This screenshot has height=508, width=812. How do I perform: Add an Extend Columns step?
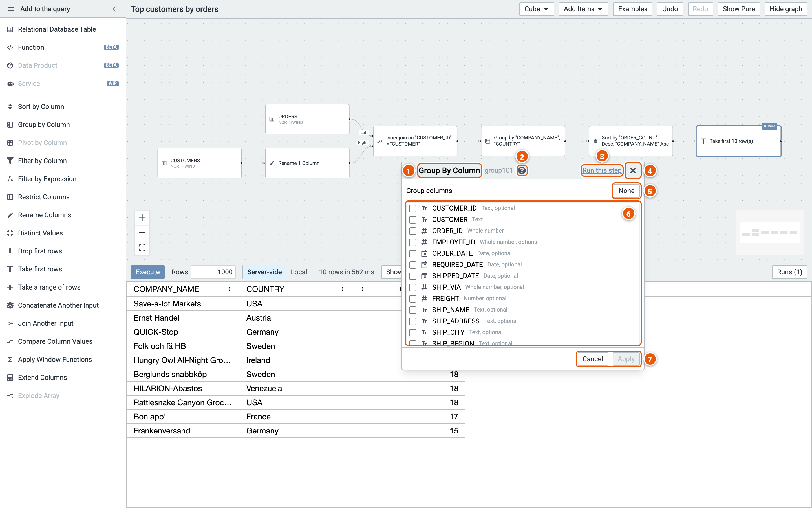click(63, 377)
